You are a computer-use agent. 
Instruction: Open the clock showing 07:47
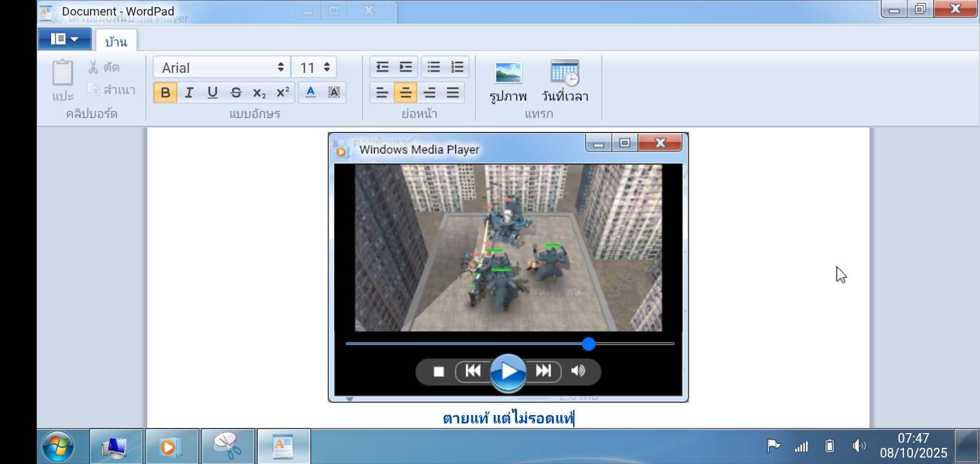(x=913, y=445)
